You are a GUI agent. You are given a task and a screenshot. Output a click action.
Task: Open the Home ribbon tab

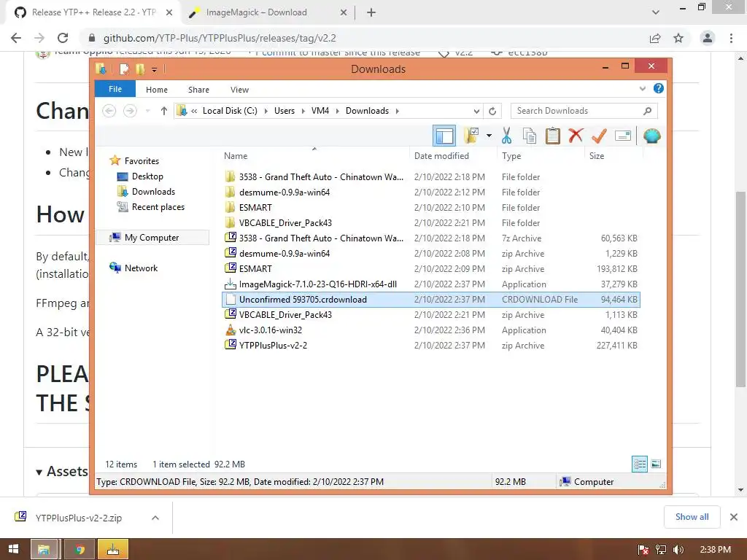pyautogui.click(x=157, y=90)
